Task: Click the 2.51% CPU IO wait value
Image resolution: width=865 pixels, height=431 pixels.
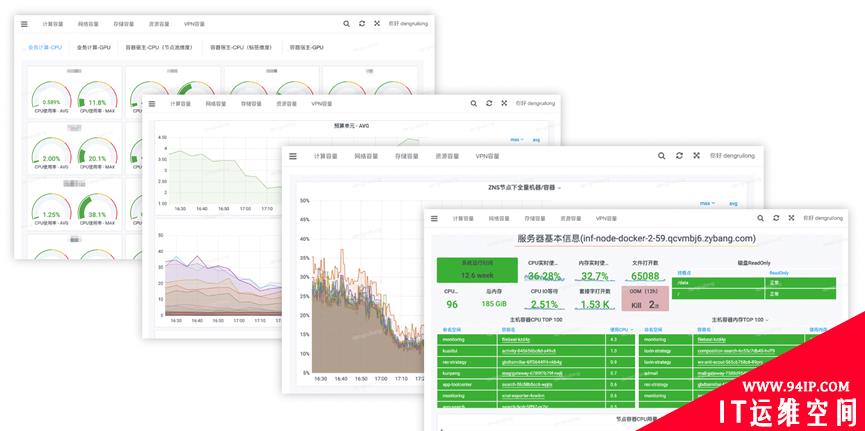Action: (x=544, y=304)
